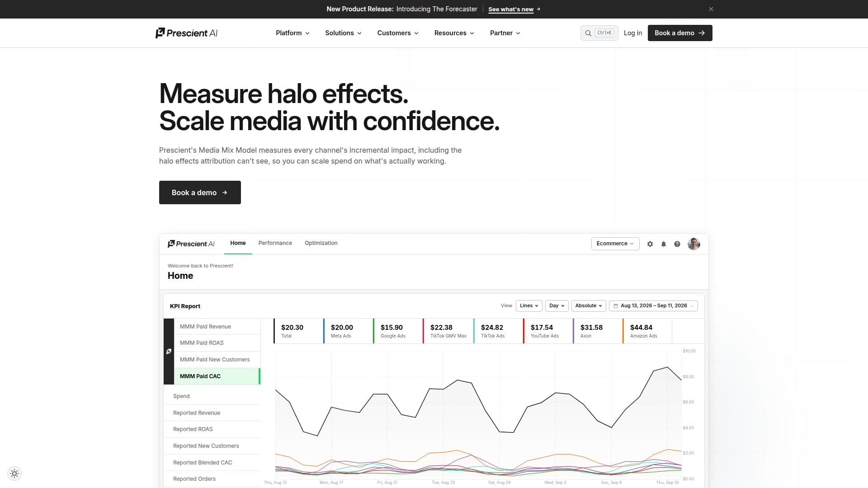
Task: Click the Prescient AI logo inside the dashboard
Action: point(191,244)
